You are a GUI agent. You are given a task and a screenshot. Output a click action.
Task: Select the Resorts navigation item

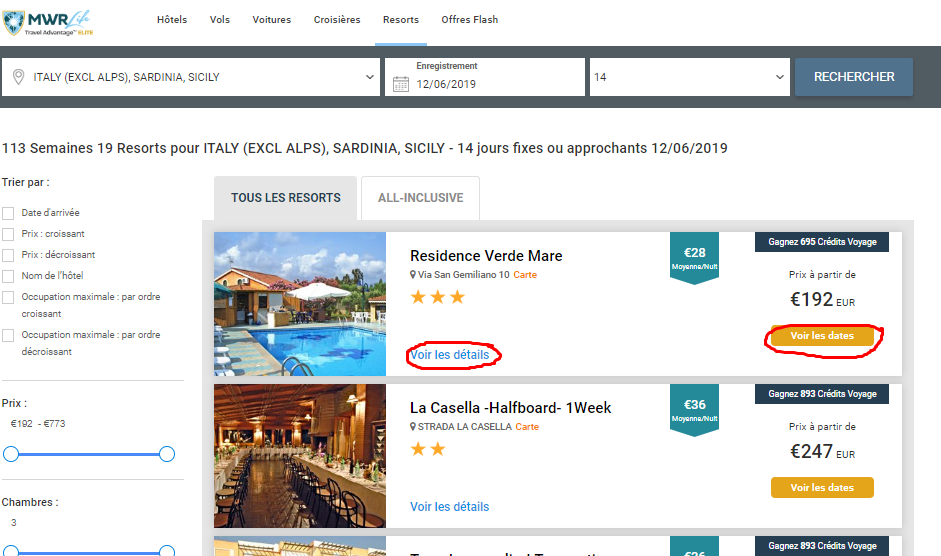point(401,20)
